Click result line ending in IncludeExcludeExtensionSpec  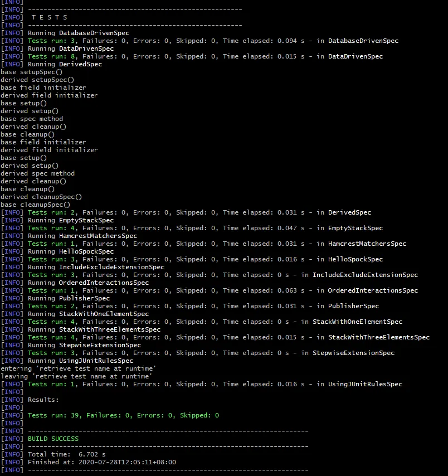(x=210, y=275)
